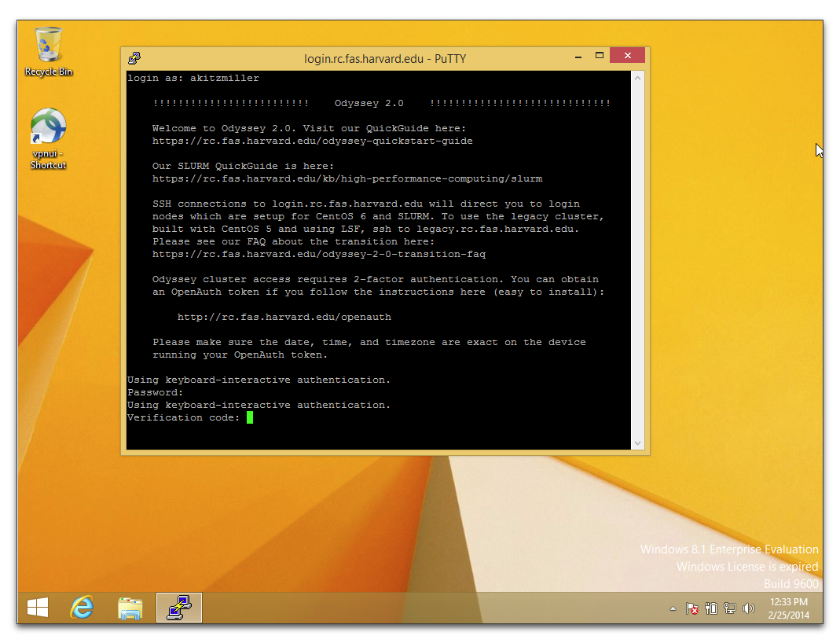Click the rc.fas.harvard.edu/openauth URL
840x643 pixels.
(284, 317)
